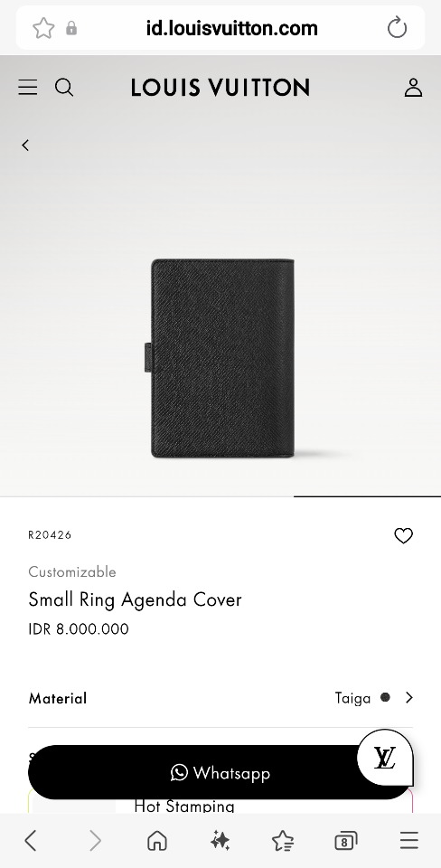Open the browser bookmarks list icon
Image resolution: width=441 pixels, height=868 pixels.
[x=283, y=841]
